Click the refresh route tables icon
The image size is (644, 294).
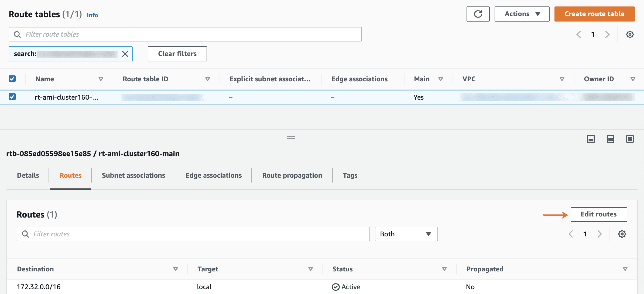tap(478, 14)
